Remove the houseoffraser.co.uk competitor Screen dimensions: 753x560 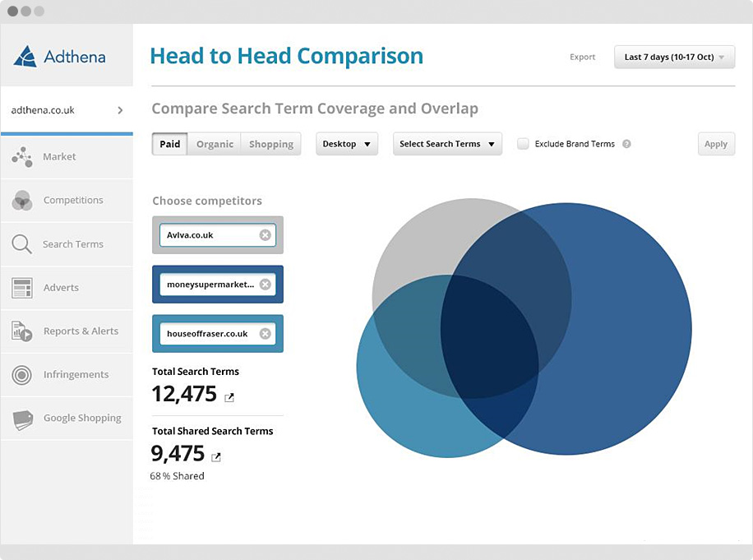(265, 334)
